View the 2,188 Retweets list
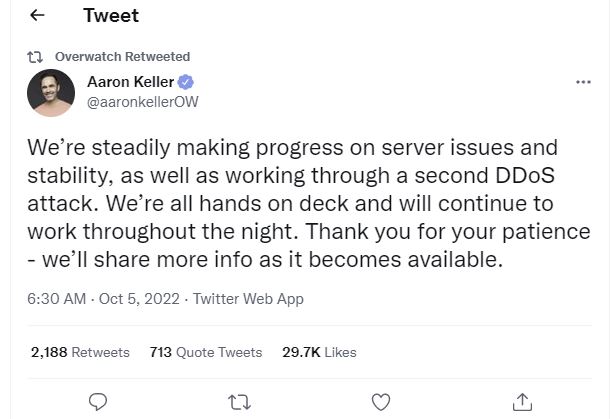This screenshot has width=612, height=419. click(x=80, y=352)
